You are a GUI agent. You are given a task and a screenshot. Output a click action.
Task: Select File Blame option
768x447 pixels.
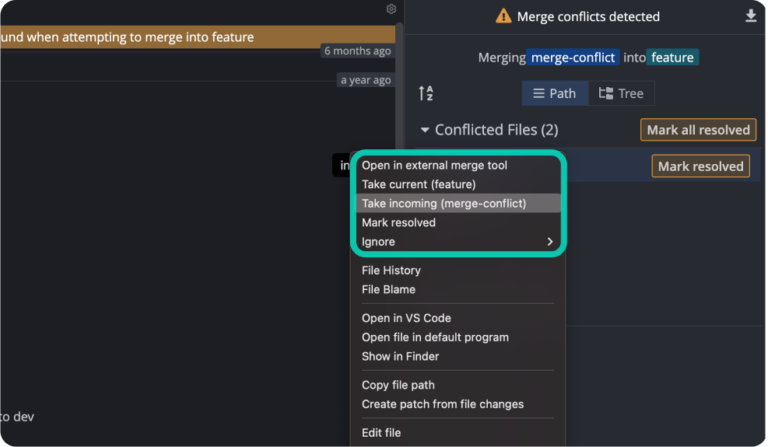point(388,289)
